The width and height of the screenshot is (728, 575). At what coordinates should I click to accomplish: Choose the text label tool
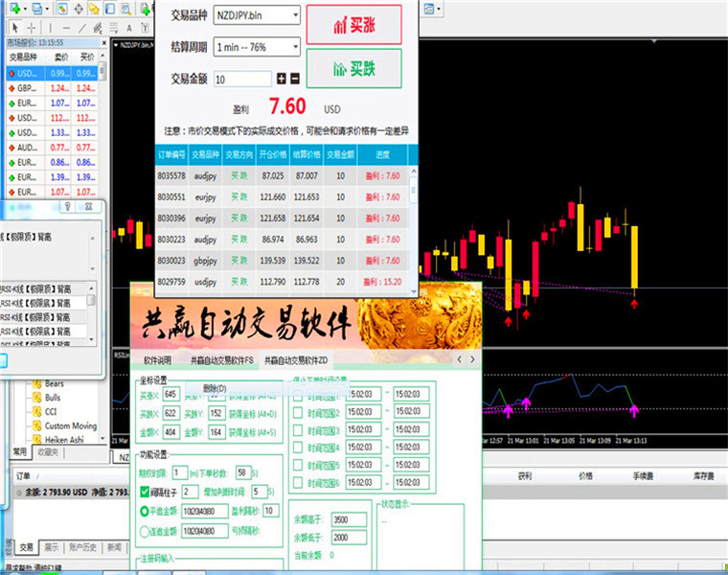click(129, 29)
